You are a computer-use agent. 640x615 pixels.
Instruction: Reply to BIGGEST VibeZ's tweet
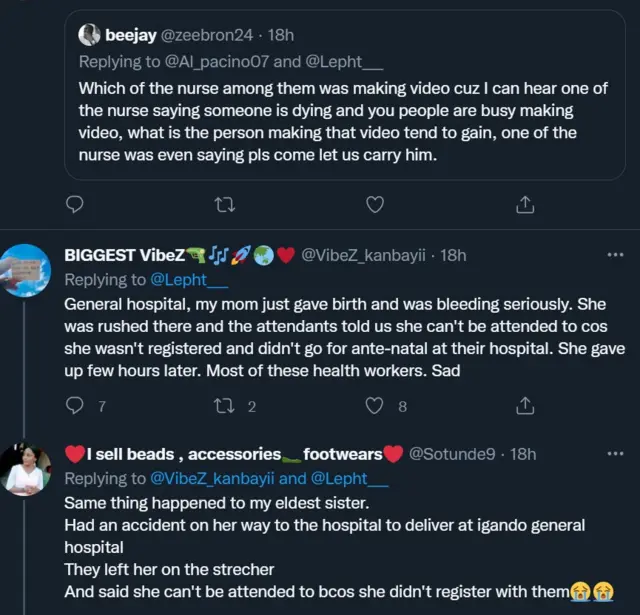point(74,406)
